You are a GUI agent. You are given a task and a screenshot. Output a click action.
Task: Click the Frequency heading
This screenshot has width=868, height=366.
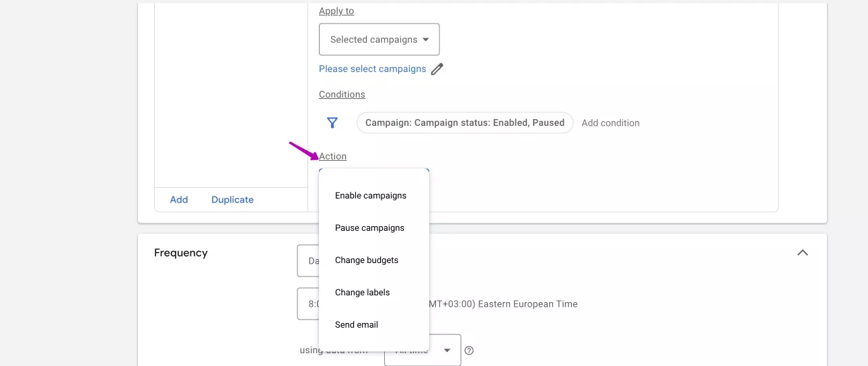coord(181,253)
